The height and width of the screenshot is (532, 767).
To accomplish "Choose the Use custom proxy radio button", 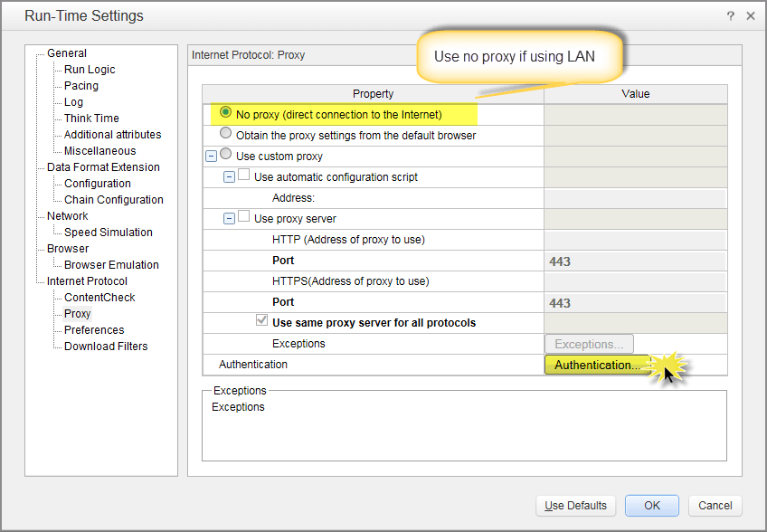I will coord(226,156).
